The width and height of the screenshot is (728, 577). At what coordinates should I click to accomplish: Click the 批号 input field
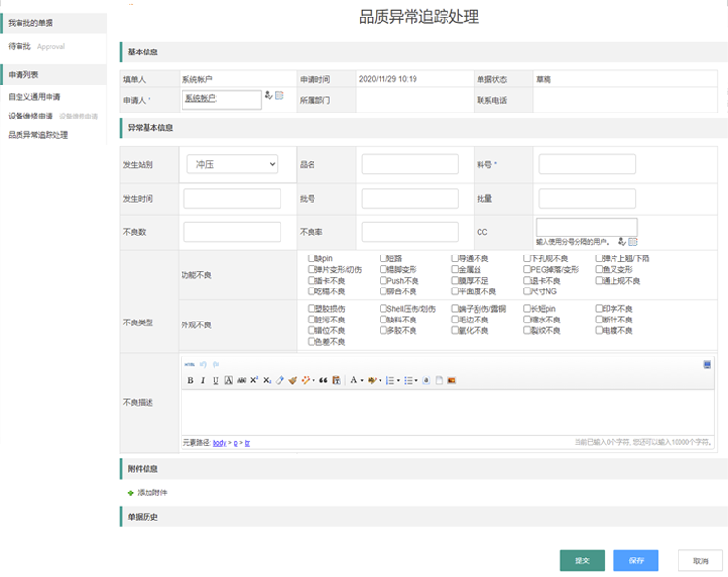click(x=410, y=199)
